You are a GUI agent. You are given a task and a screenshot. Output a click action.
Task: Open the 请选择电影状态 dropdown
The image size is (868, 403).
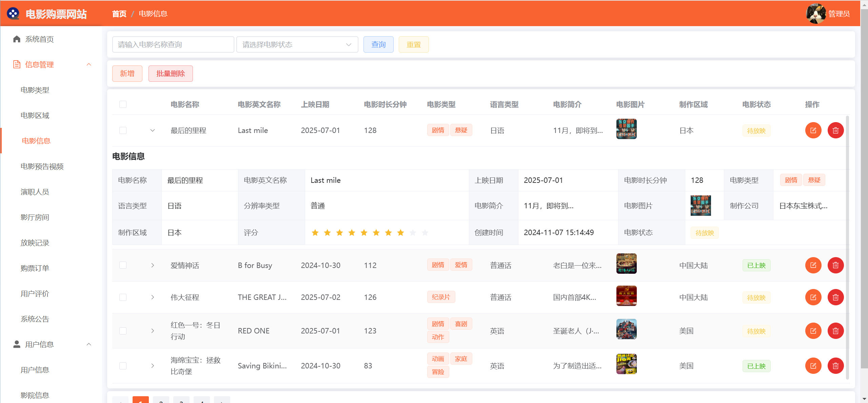coord(297,44)
